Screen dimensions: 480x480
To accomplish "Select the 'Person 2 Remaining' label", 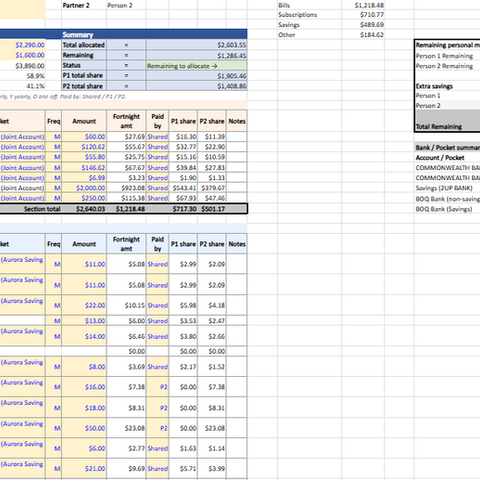I will [x=444, y=66].
